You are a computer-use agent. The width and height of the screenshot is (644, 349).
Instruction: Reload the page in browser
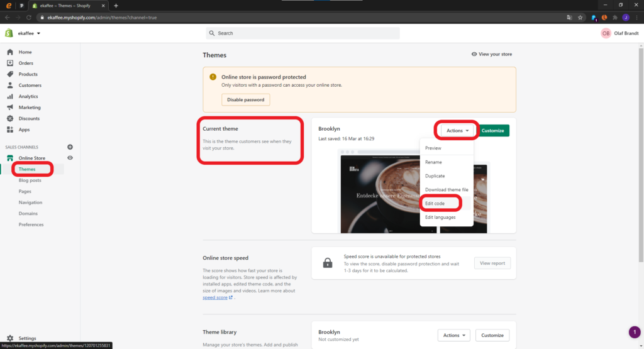point(29,18)
